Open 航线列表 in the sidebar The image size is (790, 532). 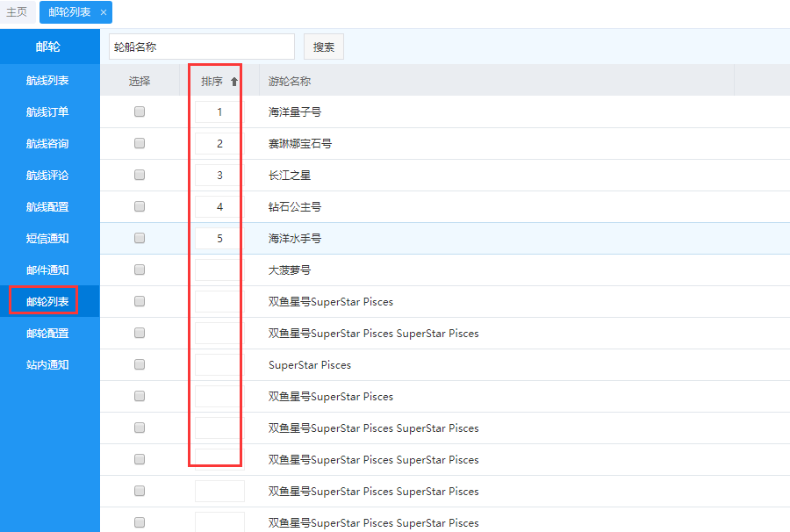coord(47,81)
